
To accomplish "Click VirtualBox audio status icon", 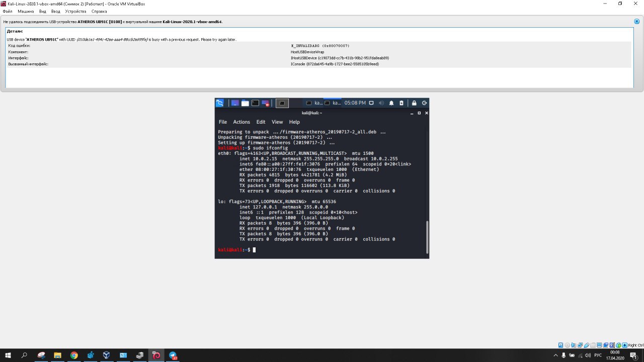I will (x=574, y=345).
